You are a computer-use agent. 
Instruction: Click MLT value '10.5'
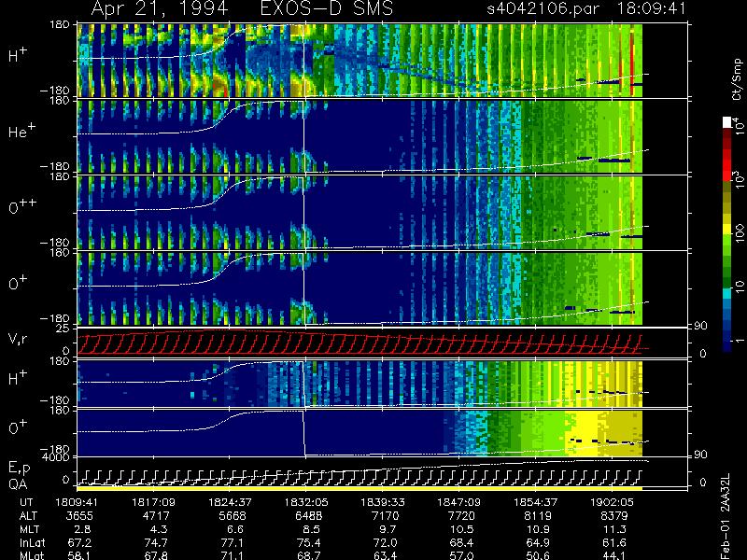click(x=461, y=529)
